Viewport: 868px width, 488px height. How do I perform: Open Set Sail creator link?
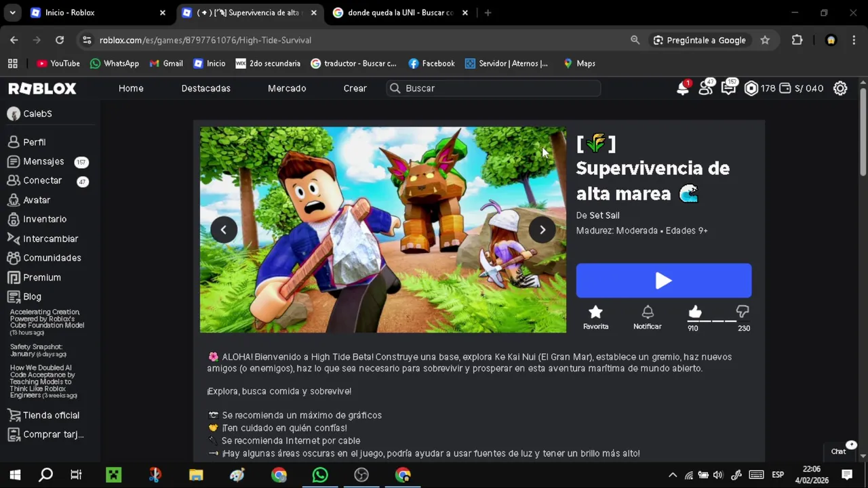604,215
